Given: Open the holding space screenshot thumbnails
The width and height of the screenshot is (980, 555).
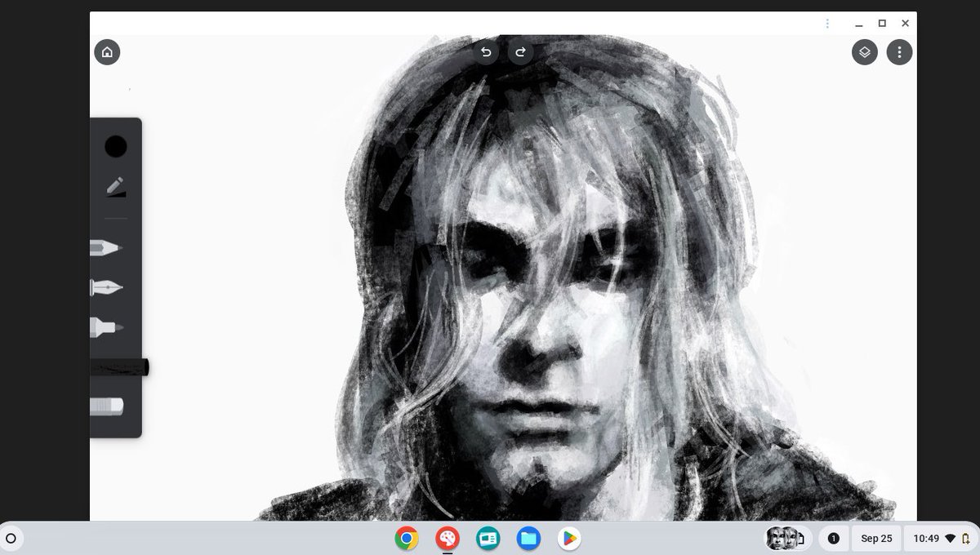Looking at the screenshot, I should 786,538.
